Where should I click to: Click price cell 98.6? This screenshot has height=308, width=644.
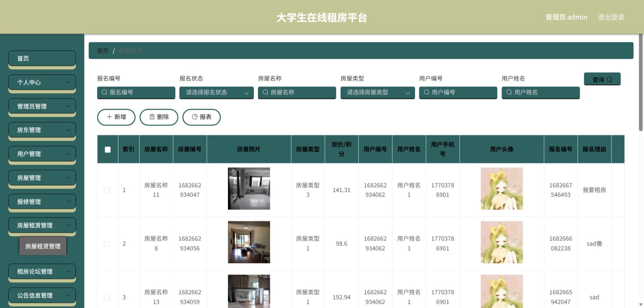pyautogui.click(x=342, y=244)
